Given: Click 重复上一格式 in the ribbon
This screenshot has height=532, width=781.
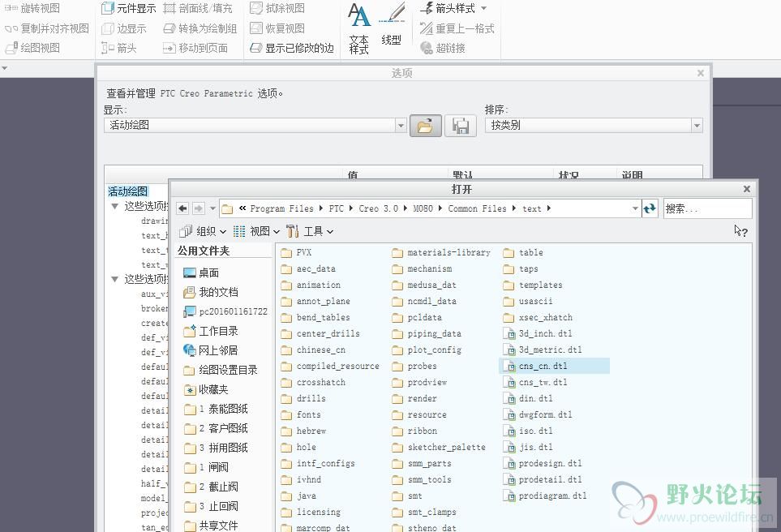Looking at the screenshot, I should 457,28.
